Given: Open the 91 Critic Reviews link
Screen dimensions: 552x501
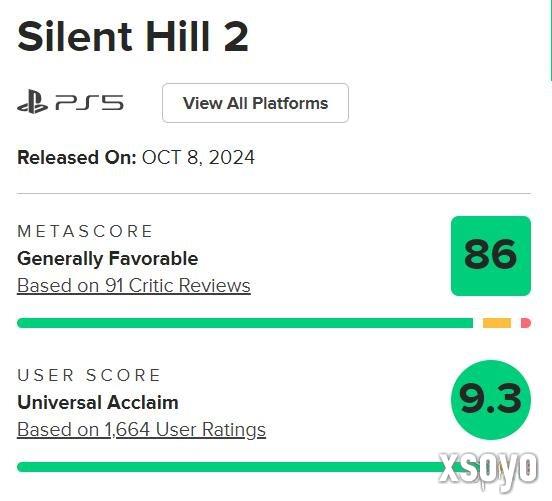Looking at the screenshot, I should pos(134,286).
